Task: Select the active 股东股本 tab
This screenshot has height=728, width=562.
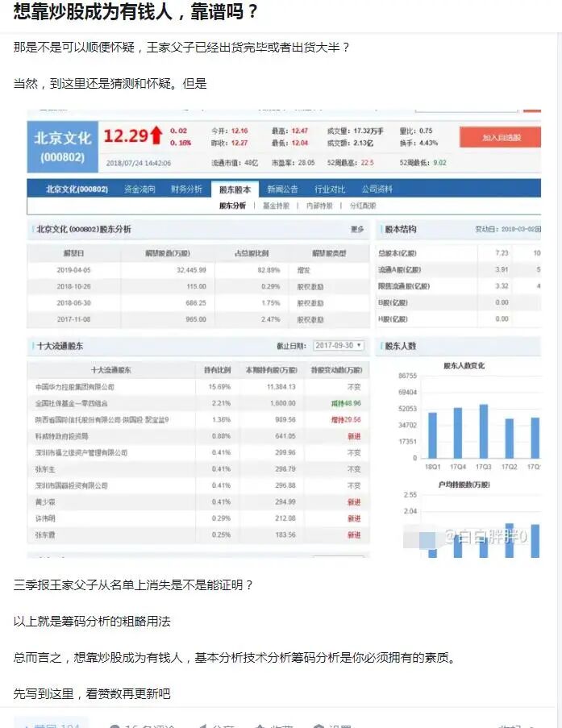Action: coord(235,189)
